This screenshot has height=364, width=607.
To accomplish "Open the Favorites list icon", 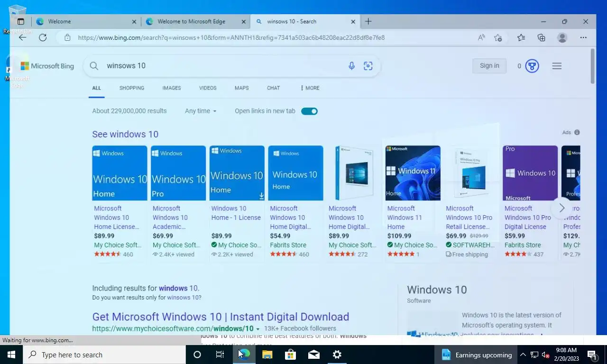I will click(x=521, y=37).
